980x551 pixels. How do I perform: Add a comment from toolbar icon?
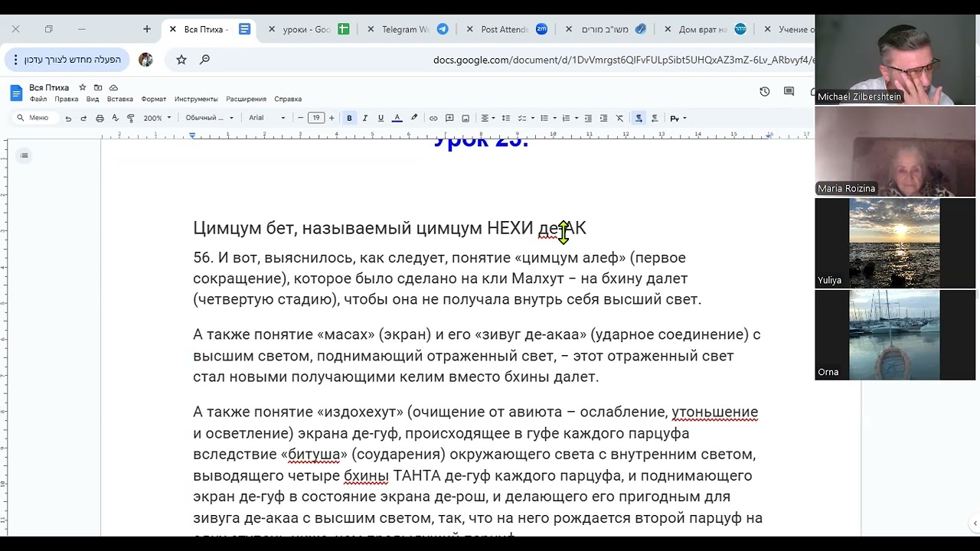tap(449, 118)
